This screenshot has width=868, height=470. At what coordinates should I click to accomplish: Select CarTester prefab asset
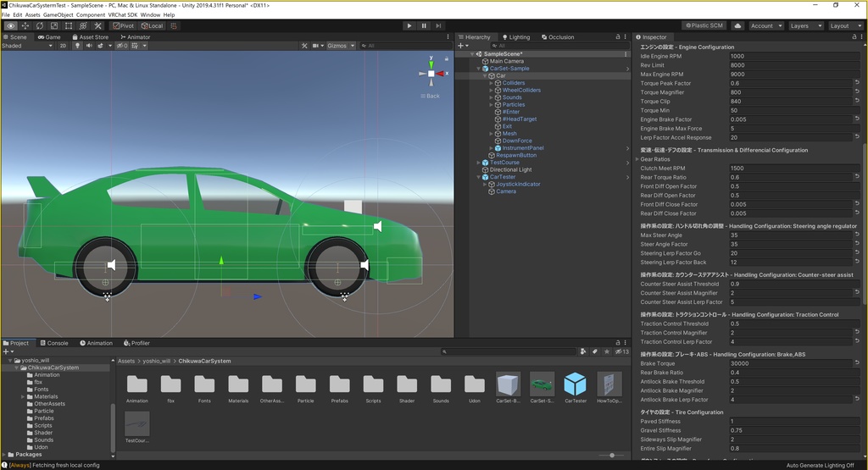(x=576, y=384)
